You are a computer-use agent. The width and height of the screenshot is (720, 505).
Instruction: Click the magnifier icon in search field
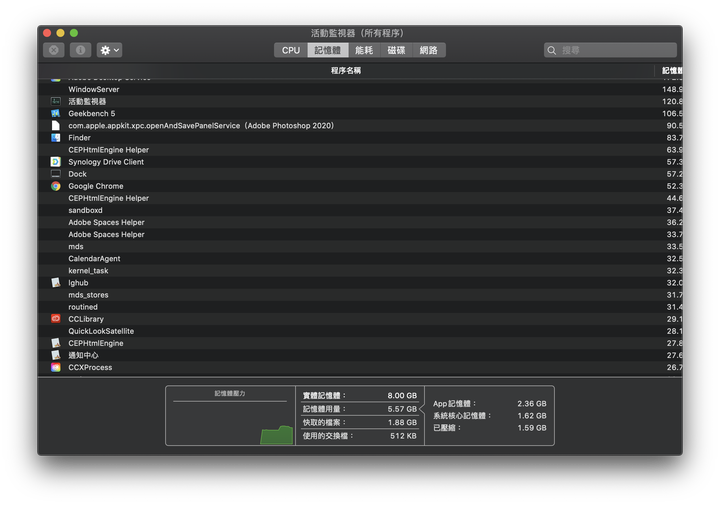(552, 50)
